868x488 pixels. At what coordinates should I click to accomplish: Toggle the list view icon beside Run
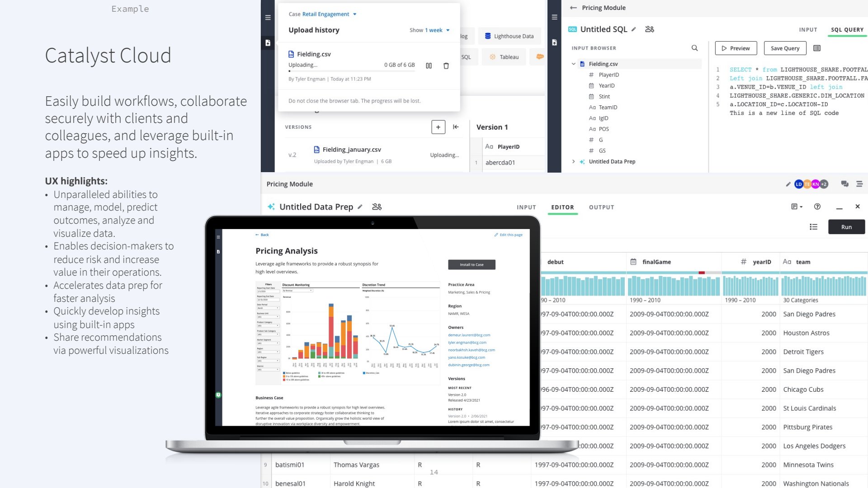(x=813, y=227)
